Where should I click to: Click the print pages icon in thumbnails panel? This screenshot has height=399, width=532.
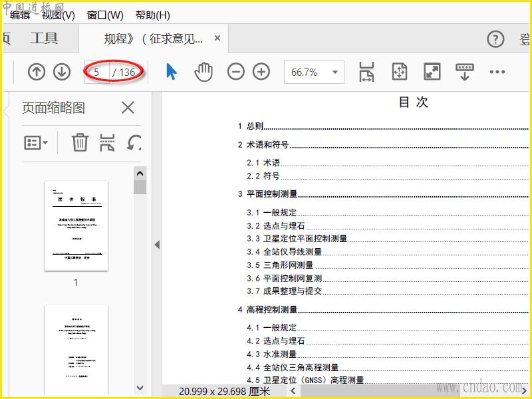(107, 142)
